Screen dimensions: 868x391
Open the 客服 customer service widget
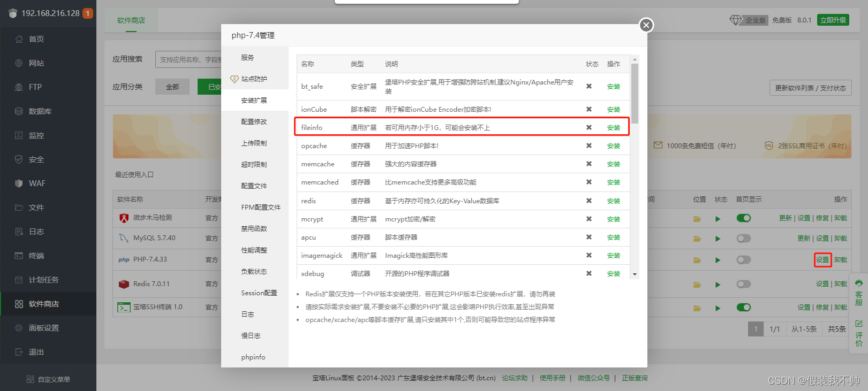point(859,292)
